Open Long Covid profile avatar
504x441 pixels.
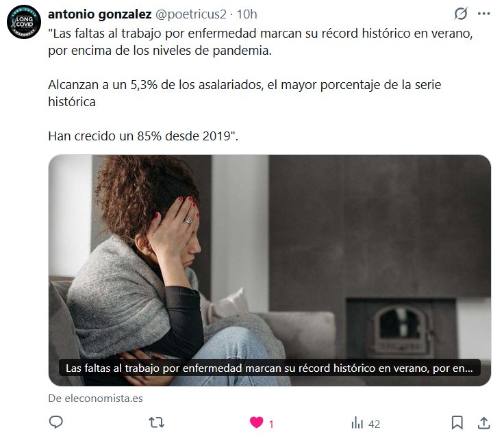coord(24,22)
